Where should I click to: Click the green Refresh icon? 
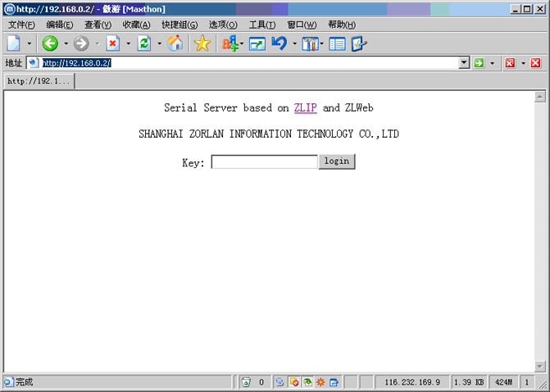pos(144,43)
